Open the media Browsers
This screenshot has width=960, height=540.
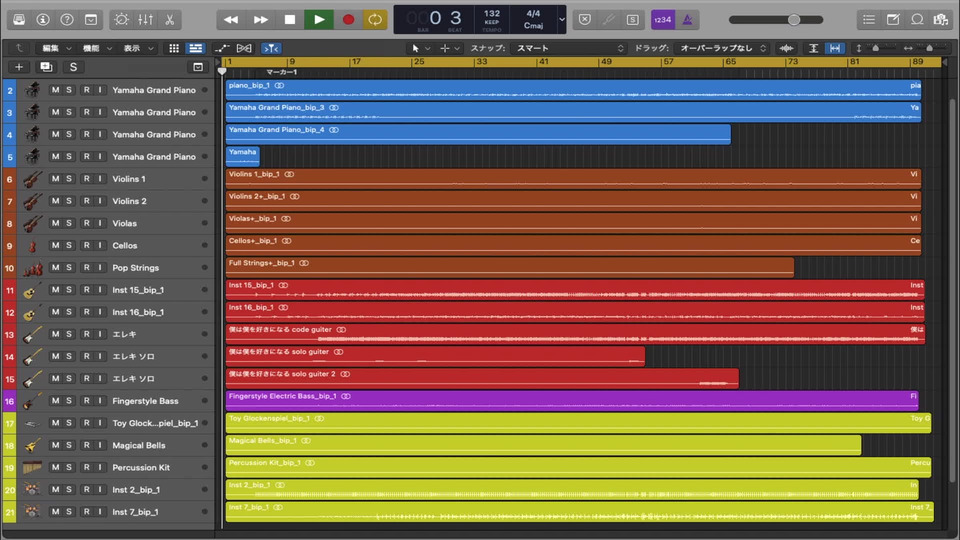click(941, 20)
